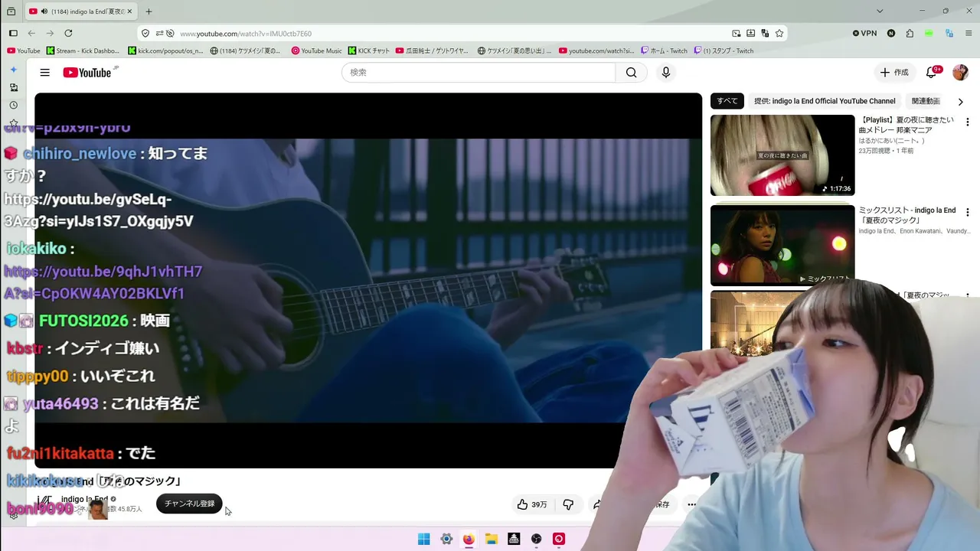
Task: Open File Explorer from the taskbar
Action: 492,539
